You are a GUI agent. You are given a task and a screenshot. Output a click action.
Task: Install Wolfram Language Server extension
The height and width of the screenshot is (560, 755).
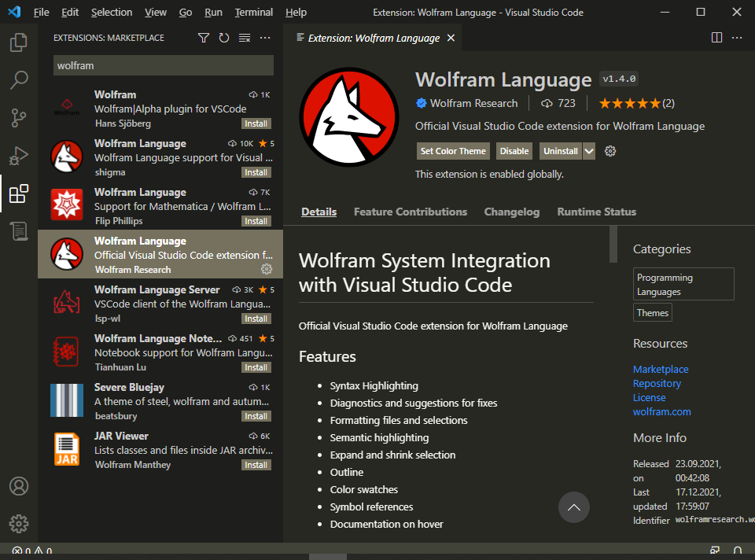pyautogui.click(x=256, y=319)
